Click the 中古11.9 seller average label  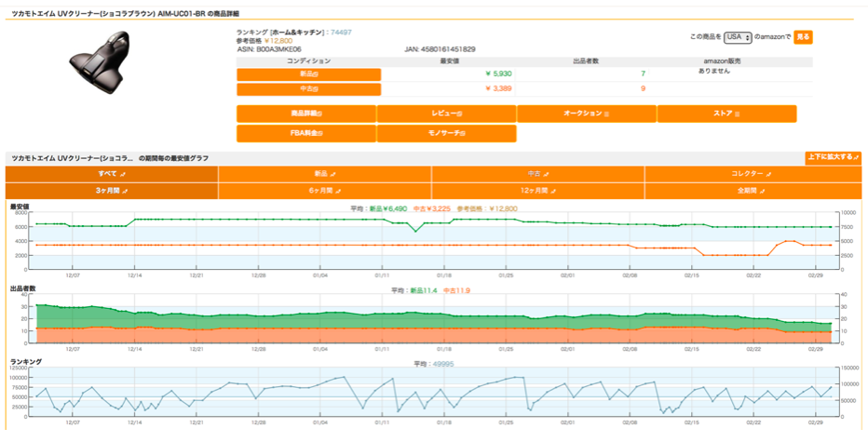[x=456, y=290]
